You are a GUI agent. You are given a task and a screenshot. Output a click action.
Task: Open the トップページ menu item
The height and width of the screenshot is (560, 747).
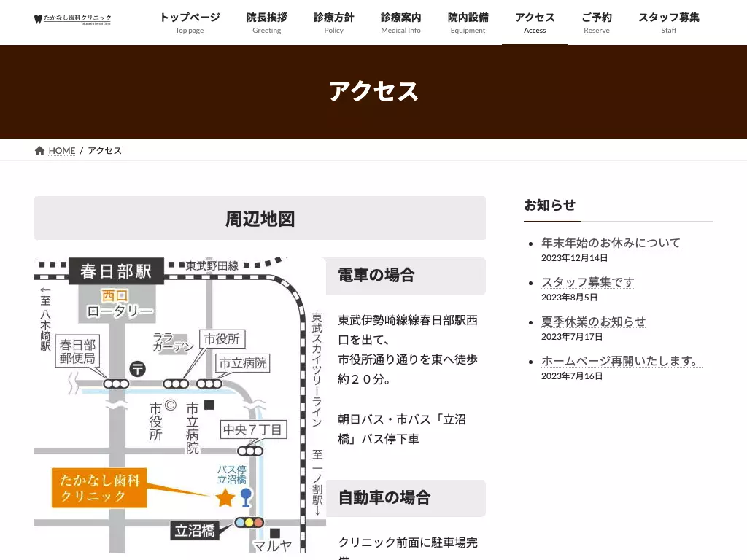click(190, 23)
